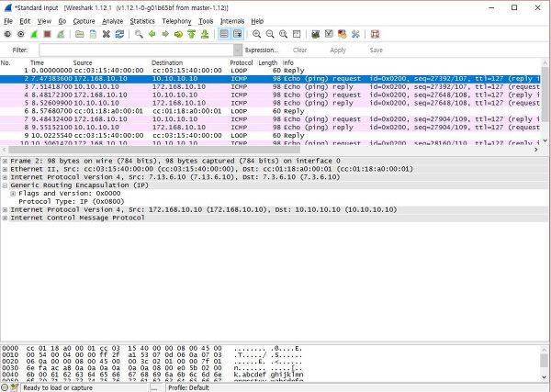This screenshot has height=392, width=551.
Task: Expand the Ethernet II tree node
Action: [x=5, y=169]
